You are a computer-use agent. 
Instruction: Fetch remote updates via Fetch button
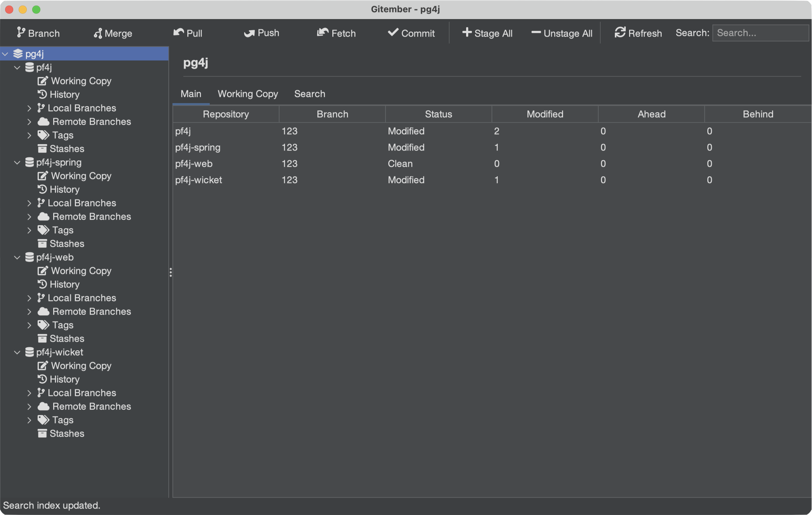(x=336, y=33)
